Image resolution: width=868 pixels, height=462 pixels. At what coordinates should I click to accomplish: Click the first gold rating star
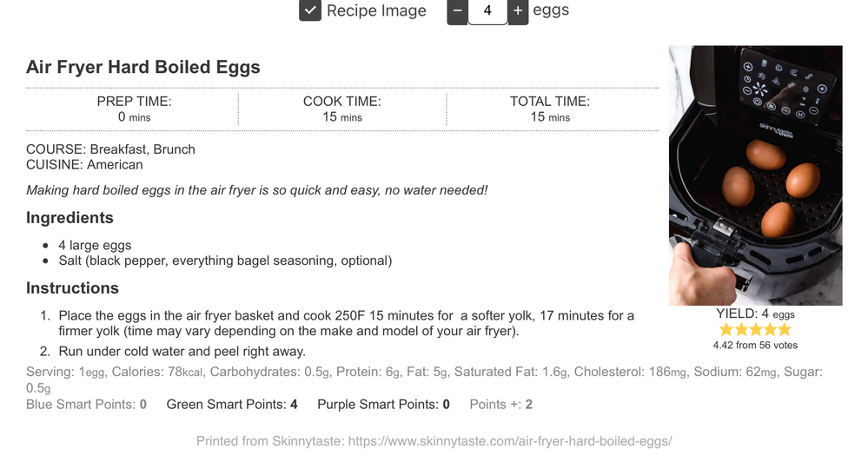click(x=726, y=330)
